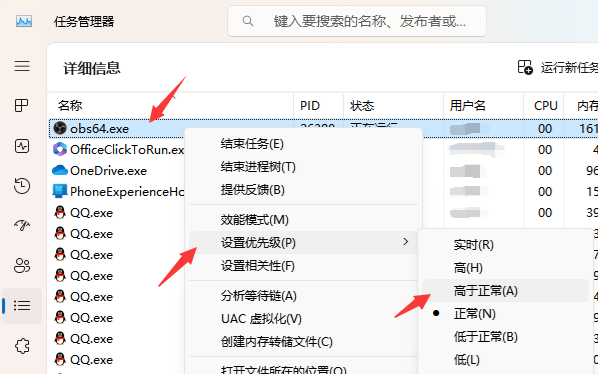Set priority to 高(H)
This screenshot has width=598, height=374.
click(505, 268)
